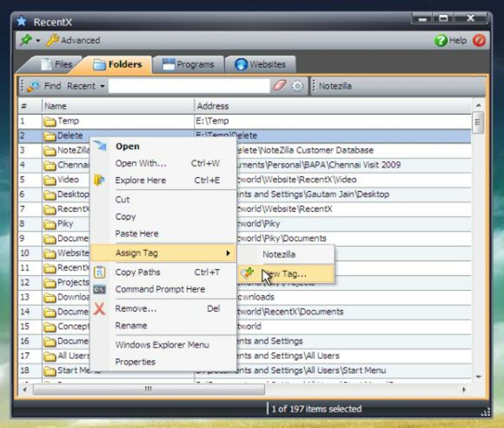Screen dimensions: 504x428
Task: Click the Video folder icon
Action: pyautogui.click(x=50, y=180)
